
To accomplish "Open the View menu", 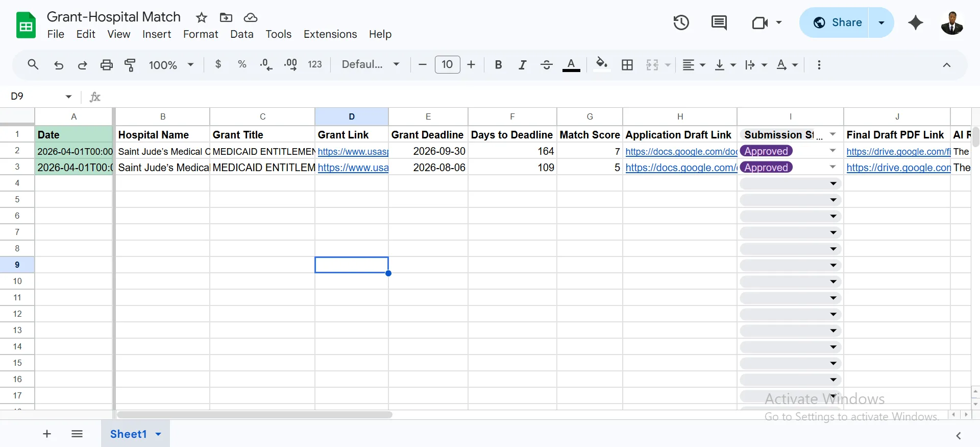I will [x=118, y=34].
